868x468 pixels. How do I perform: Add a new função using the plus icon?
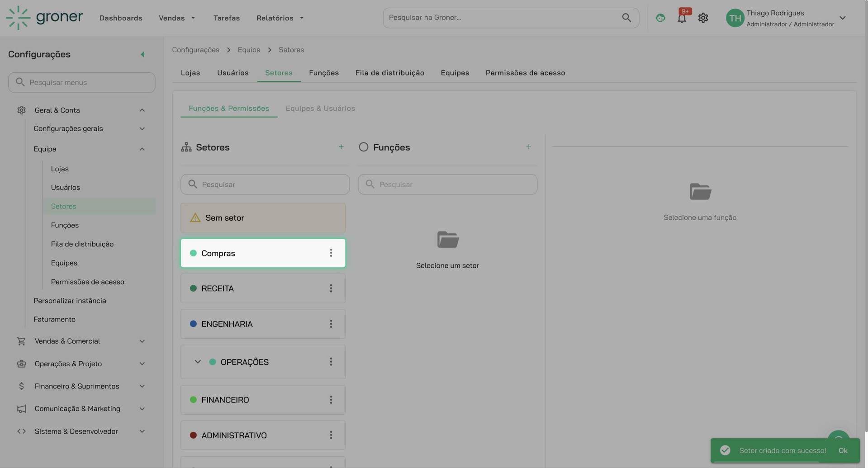pyautogui.click(x=528, y=147)
